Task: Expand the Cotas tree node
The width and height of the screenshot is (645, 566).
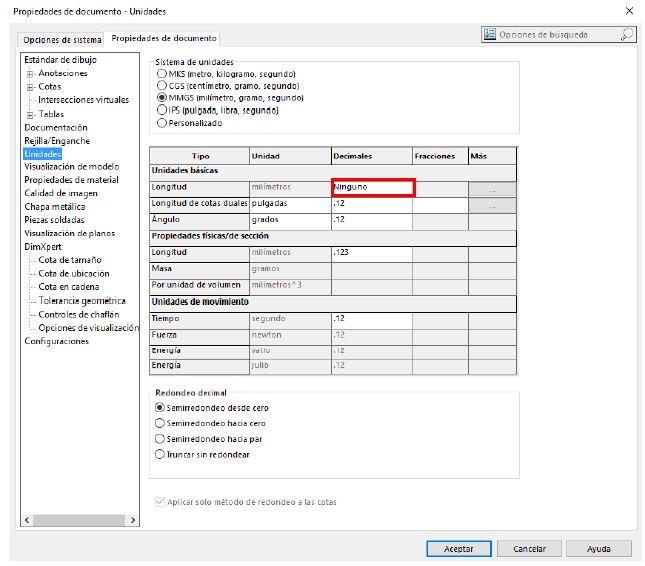Action: (30, 87)
